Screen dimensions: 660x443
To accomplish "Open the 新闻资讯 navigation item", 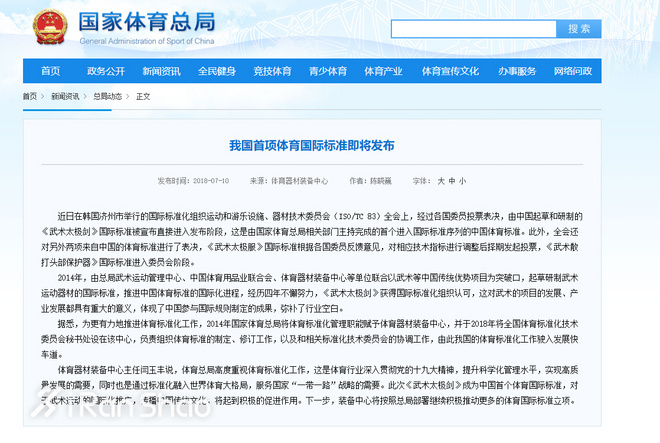I will pos(161,71).
